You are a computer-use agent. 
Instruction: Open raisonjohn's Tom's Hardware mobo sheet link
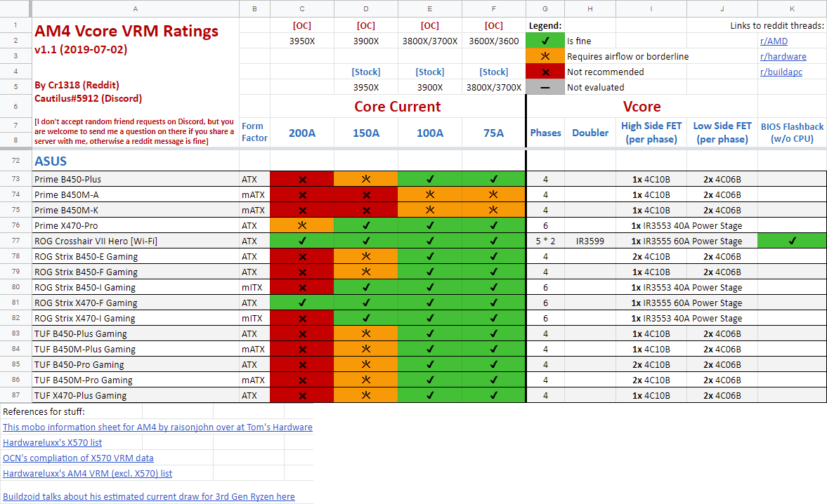(x=157, y=427)
